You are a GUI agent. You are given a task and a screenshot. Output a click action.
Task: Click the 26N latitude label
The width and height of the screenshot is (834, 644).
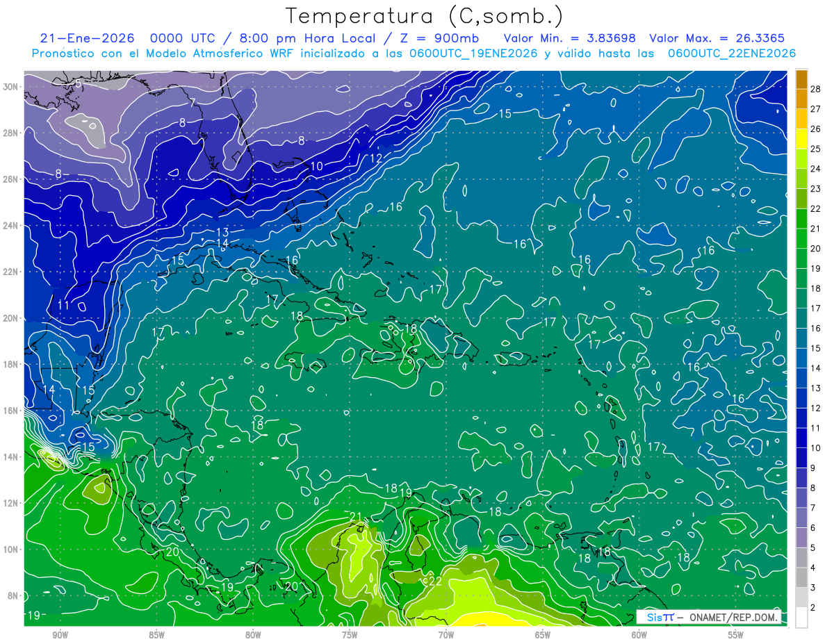[x=11, y=179]
